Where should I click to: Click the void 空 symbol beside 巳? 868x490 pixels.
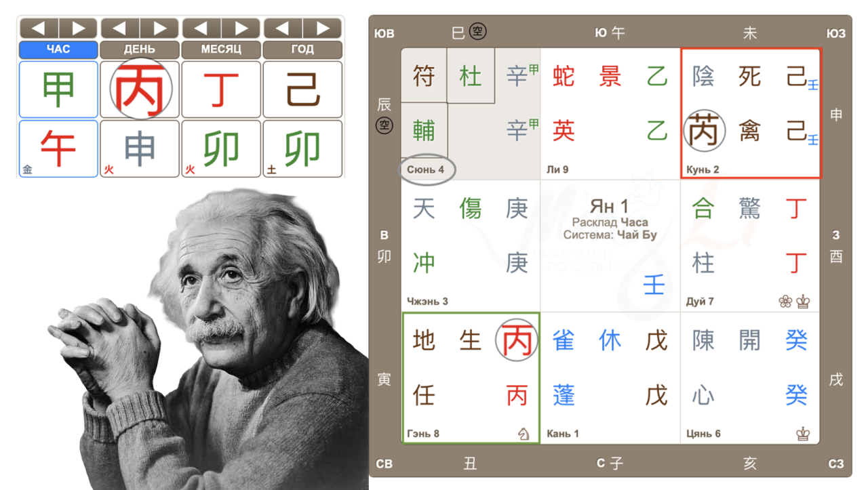[x=478, y=31]
